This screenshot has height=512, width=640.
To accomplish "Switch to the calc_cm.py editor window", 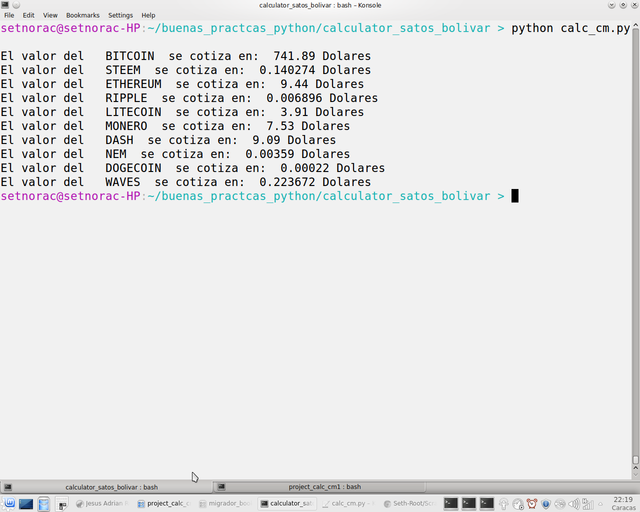I will click(x=348, y=503).
